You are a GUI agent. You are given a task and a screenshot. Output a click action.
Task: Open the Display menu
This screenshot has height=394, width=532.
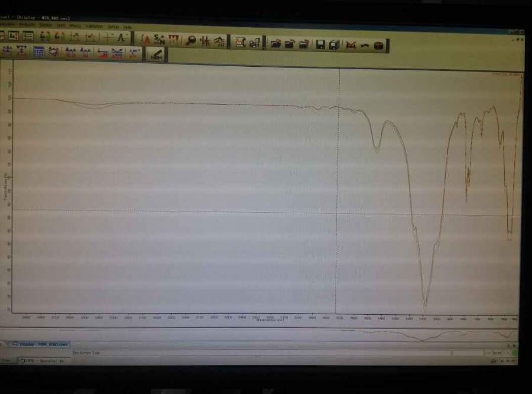(45, 25)
